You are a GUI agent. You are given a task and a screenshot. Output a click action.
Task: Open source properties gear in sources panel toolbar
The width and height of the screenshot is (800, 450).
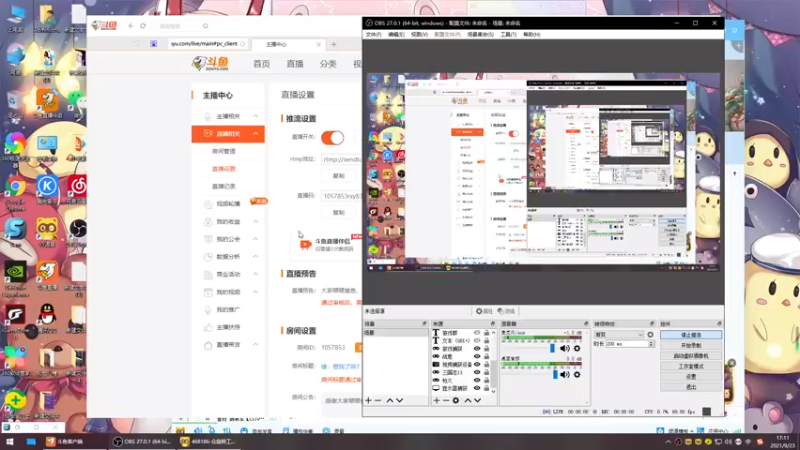pos(456,401)
